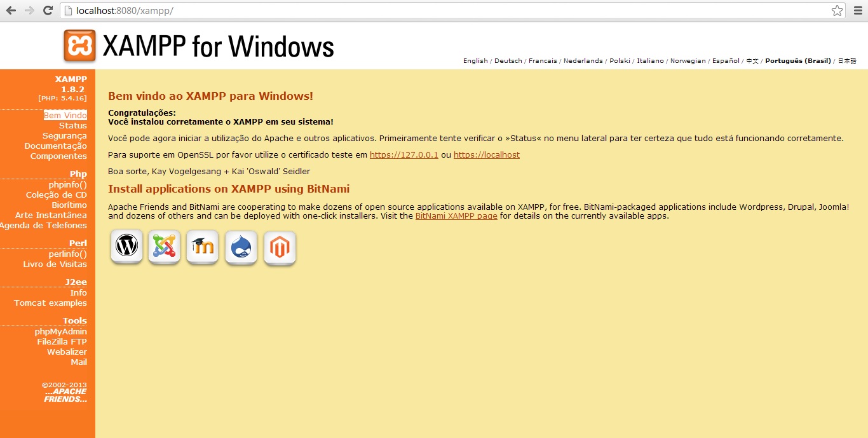Open Segurança in the sidebar
The image size is (868, 438).
click(65, 136)
